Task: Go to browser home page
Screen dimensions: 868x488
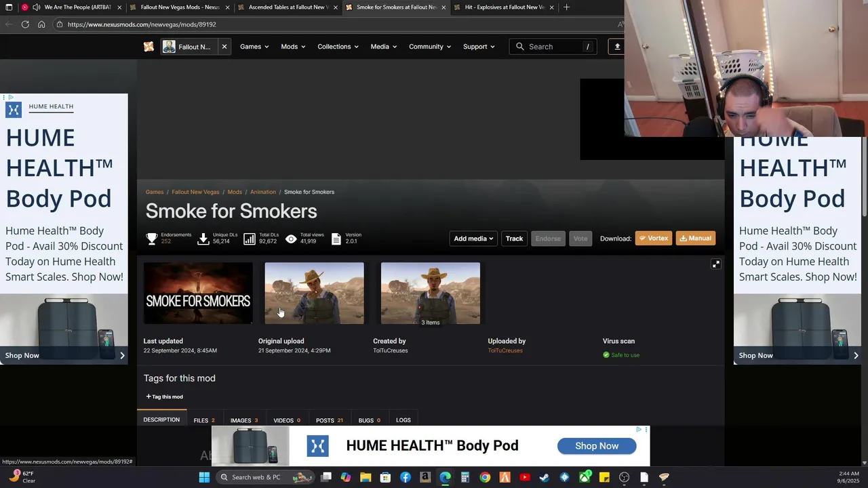Action: [x=41, y=24]
